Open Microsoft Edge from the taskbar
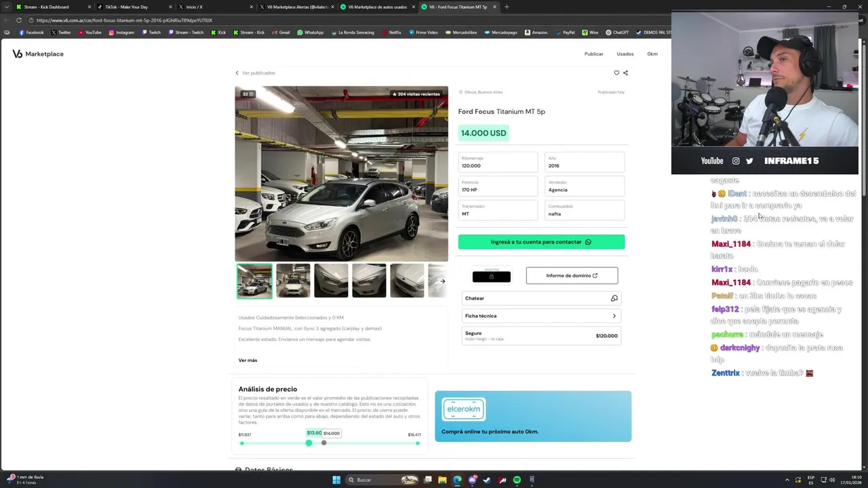 (457, 480)
